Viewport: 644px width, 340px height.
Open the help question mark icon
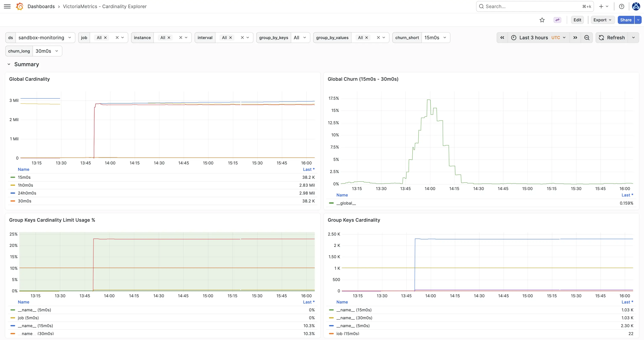click(621, 6)
